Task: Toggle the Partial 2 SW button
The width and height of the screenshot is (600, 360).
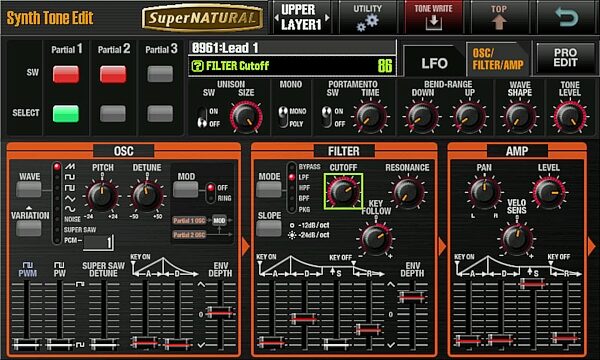Action: (x=113, y=74)
